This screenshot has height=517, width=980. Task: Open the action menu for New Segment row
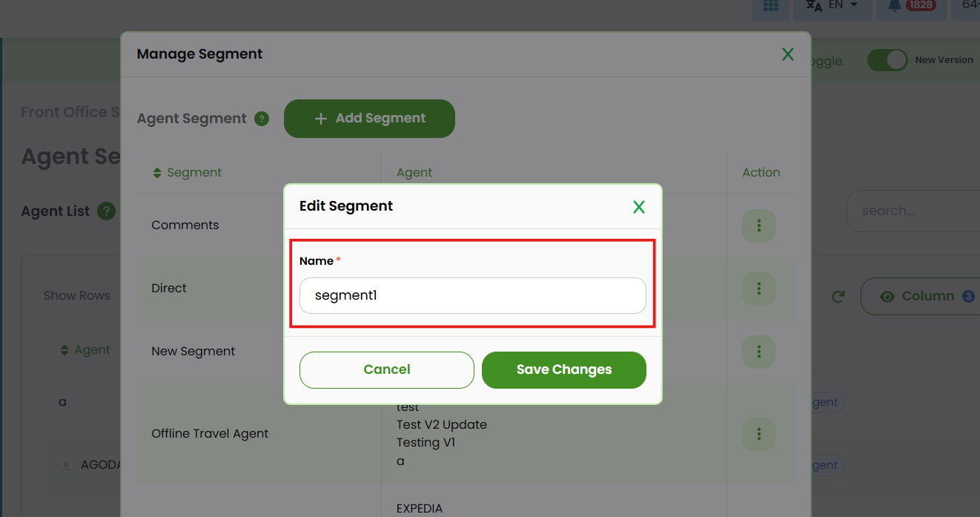[758, 352]
